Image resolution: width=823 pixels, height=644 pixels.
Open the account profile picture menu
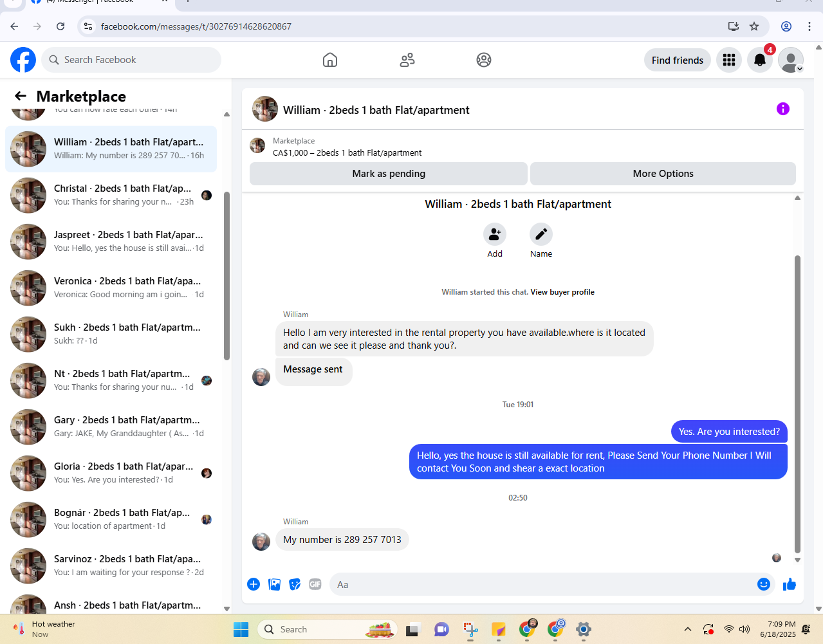[791, 60]
